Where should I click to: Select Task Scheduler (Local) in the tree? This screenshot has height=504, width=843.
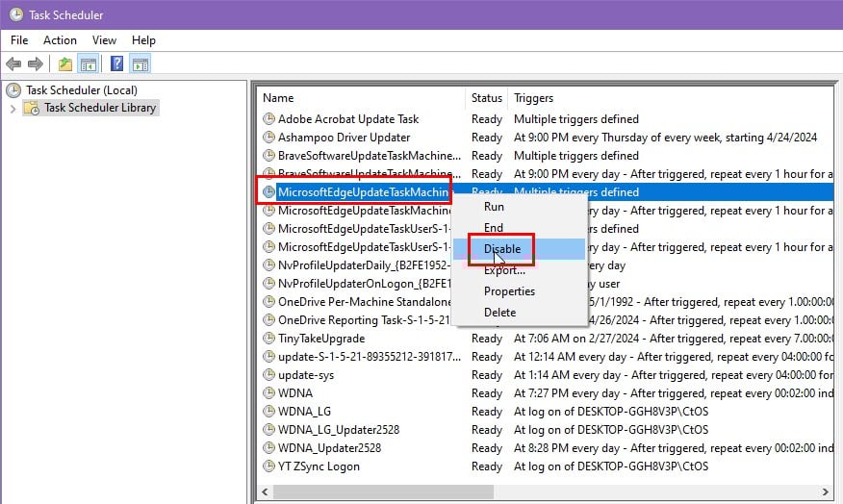click(x=82, y=90)
